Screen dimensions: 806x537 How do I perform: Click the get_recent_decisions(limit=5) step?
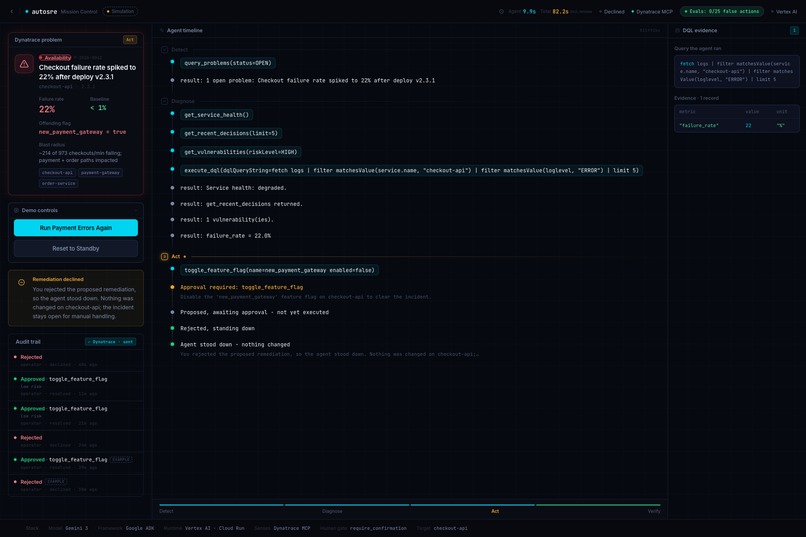231,134
